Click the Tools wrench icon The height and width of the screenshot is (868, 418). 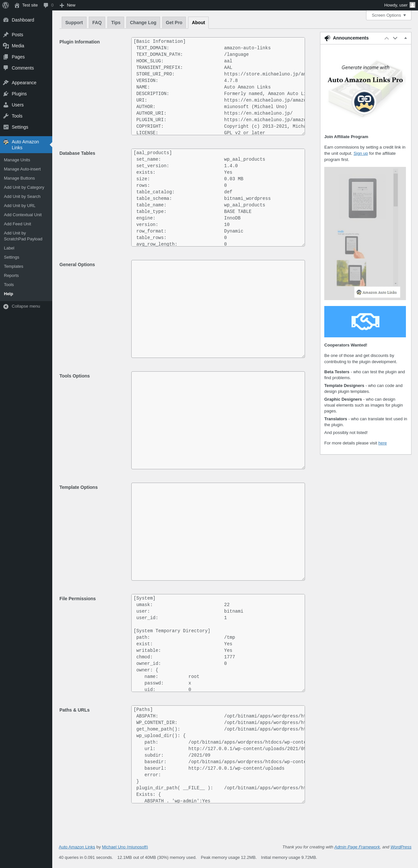pos(6,116)
